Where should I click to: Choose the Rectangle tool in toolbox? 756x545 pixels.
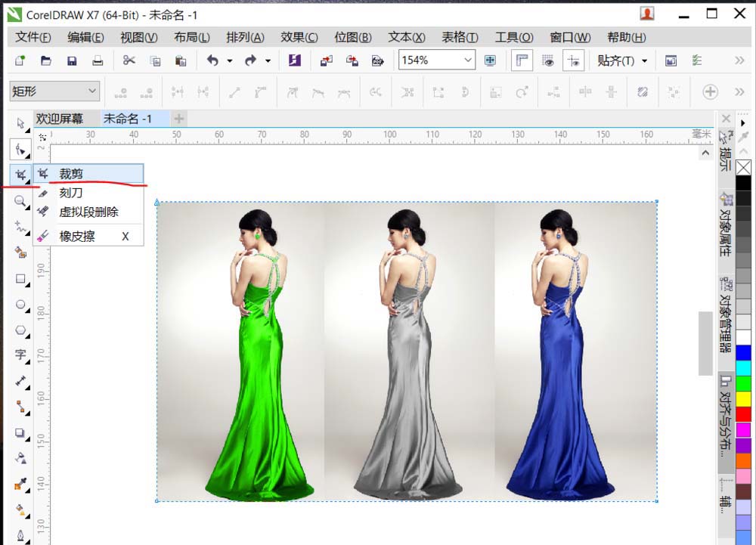pyautogui.click(x=20, y=278)
